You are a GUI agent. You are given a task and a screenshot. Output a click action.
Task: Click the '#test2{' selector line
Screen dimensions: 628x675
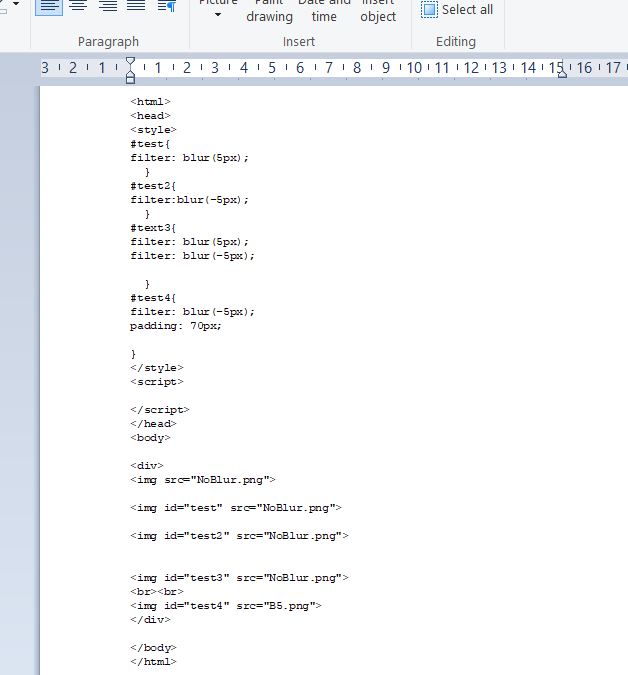pyautogui.click(x=153, y=186)
